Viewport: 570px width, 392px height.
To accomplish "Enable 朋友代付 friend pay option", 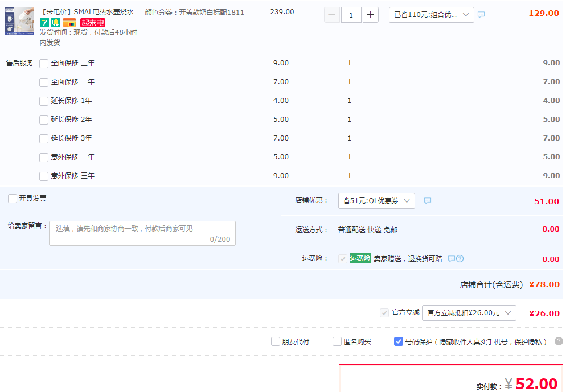I will coord(276,341).
